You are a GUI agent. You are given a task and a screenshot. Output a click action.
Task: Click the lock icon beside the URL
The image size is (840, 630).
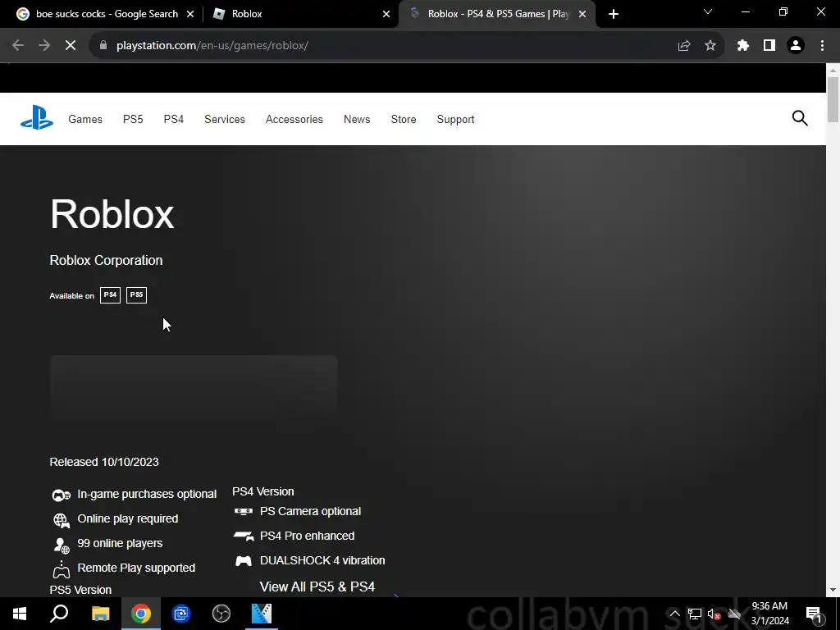(103, 46)
